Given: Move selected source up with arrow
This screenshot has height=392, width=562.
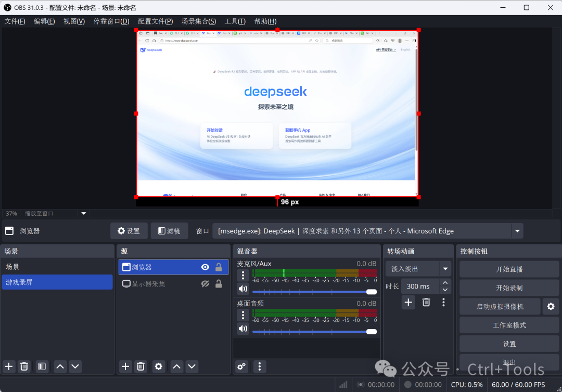Looking at the screenshot, I should (x=177, y=367).
